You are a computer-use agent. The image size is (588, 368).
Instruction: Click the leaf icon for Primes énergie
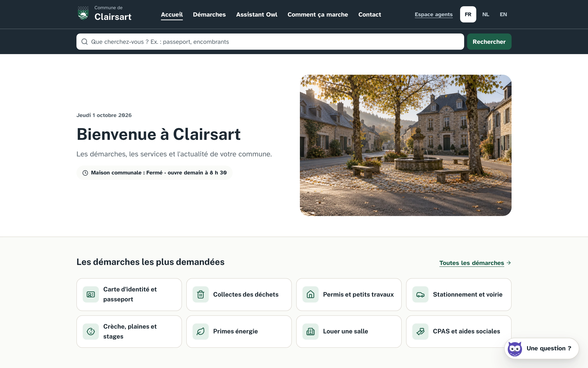[200, 332]
